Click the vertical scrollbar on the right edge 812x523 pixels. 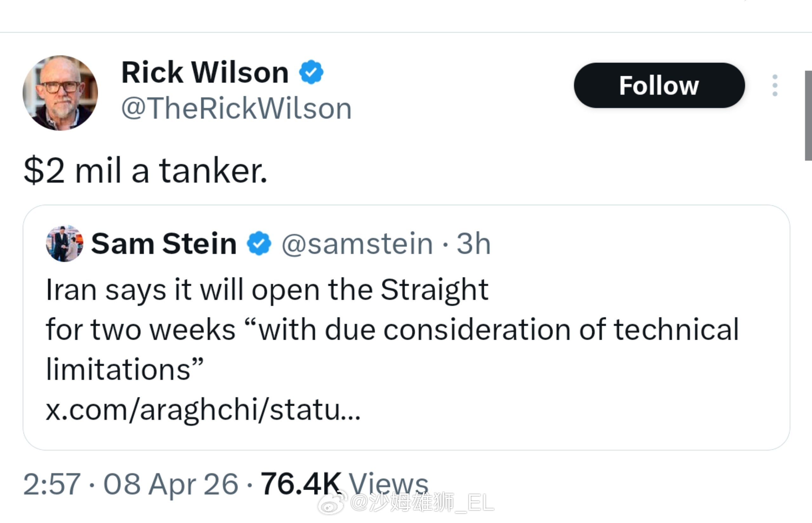pos(808,116)
